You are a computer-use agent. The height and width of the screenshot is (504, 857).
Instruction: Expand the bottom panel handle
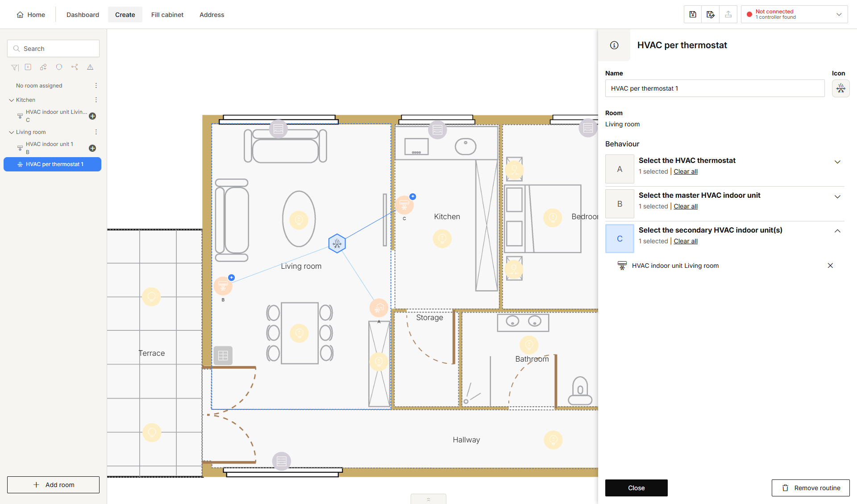click(428, 499)
